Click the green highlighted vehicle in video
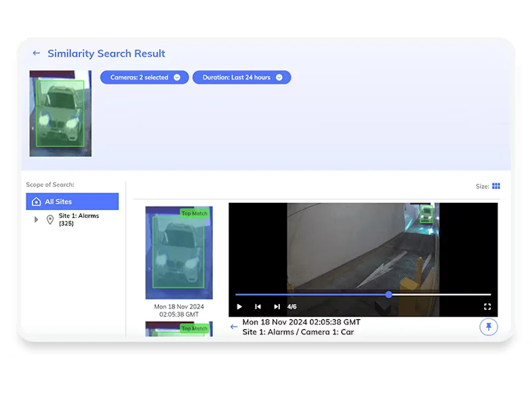Screen dimensions: 532x399 pos(426,213)
